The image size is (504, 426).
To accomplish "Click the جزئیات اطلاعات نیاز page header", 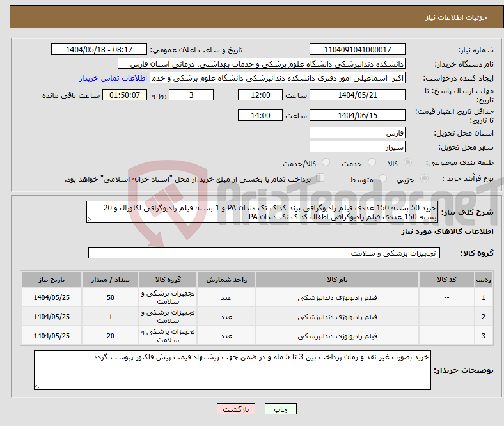I will (457, 17).
